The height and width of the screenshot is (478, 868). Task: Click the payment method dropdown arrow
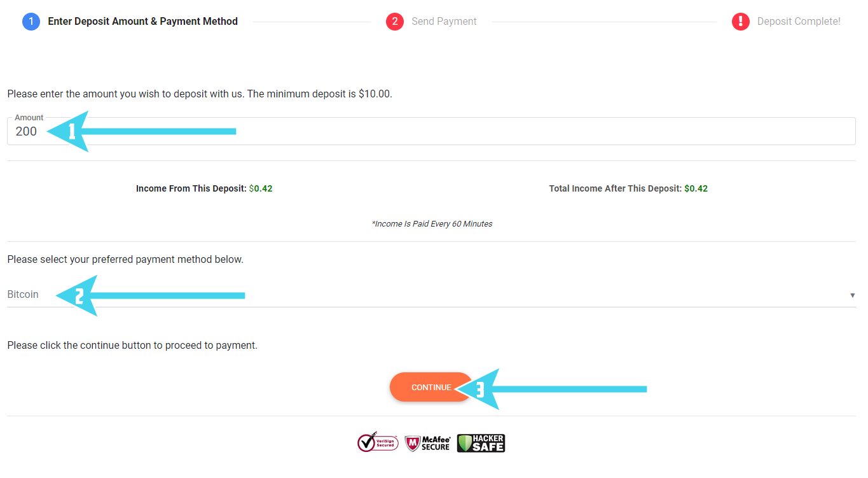click(x=852, y=295)
